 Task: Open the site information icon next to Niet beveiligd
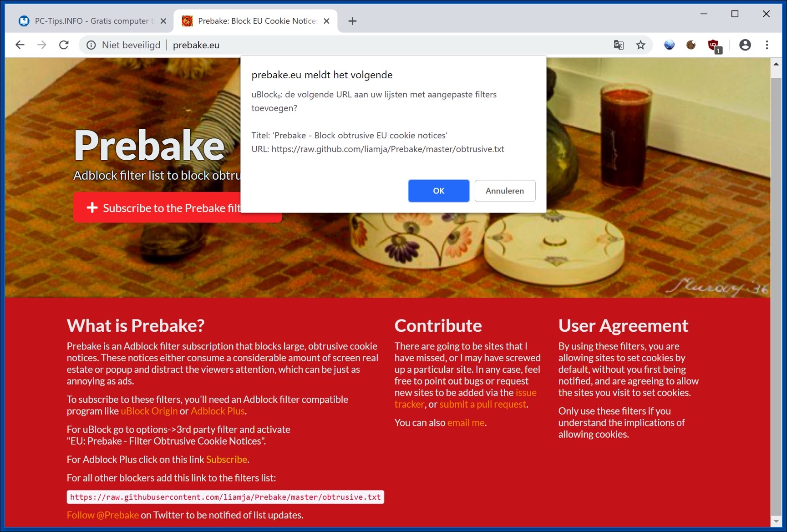pyautogui.click(x=91, y=45)
